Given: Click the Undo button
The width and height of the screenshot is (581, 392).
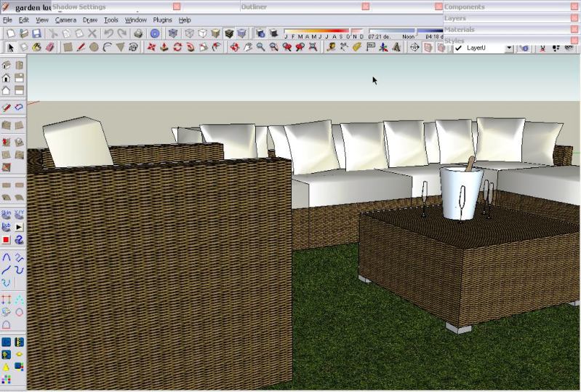Looking at the screenshot, I should [x=108, y=33].
